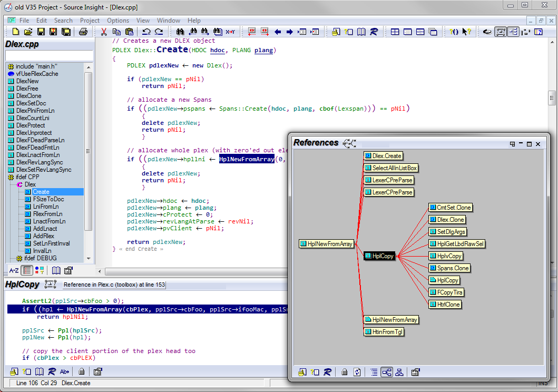Toggle the Relation Window button in main toolbar

[501, 32]
